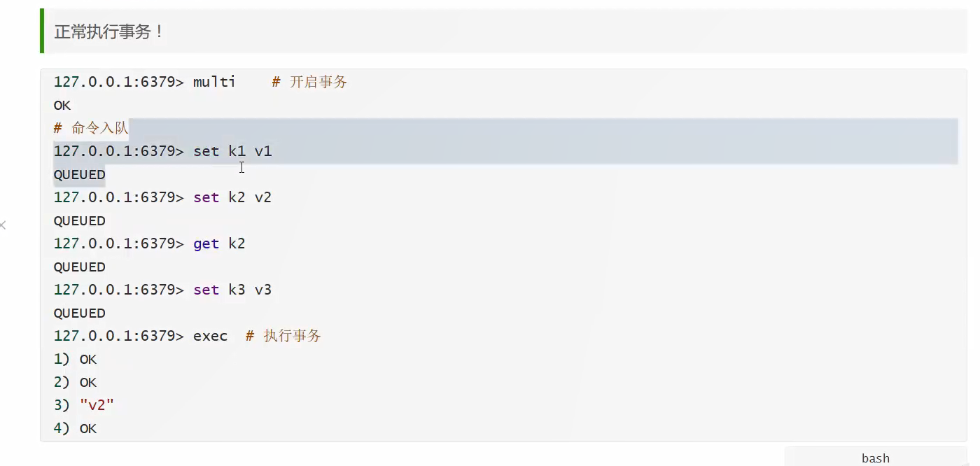Place cursor on the exec command
The width and height of the screenshot is (980, 466).
[210, 336]
